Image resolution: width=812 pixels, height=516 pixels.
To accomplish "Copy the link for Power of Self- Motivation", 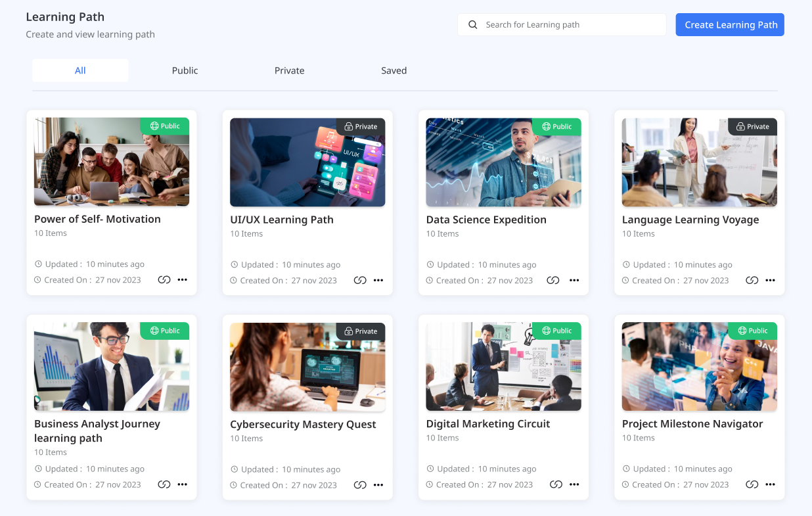I will pyautogui.click(x=164, y=279).
